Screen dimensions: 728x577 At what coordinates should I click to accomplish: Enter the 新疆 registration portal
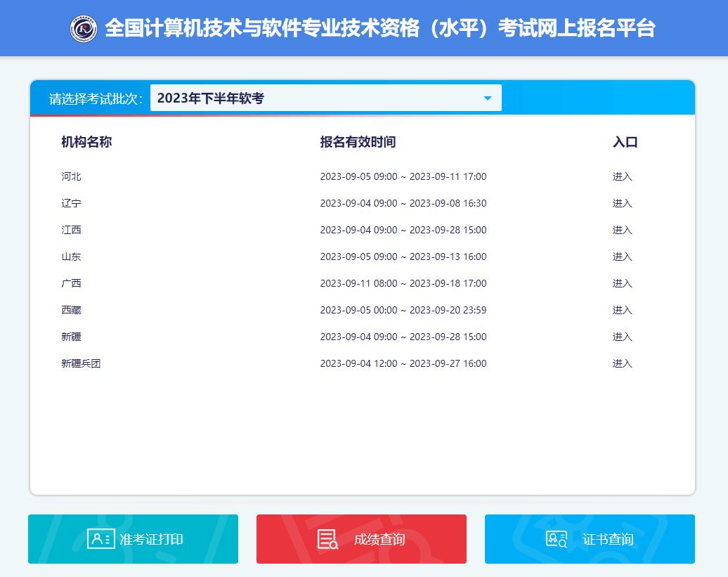622,337
